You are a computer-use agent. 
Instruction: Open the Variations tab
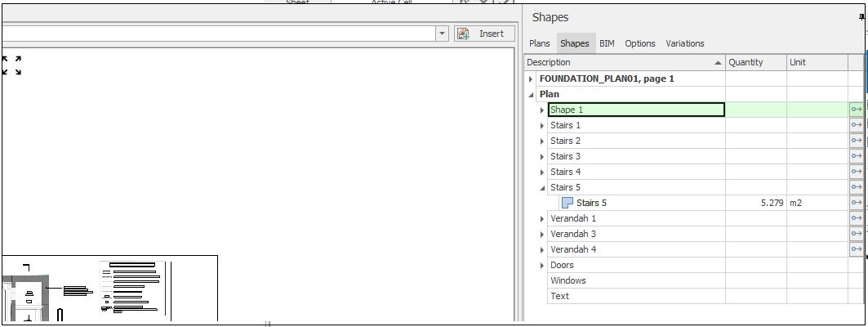pyautogui.click(x=684, y=43)
